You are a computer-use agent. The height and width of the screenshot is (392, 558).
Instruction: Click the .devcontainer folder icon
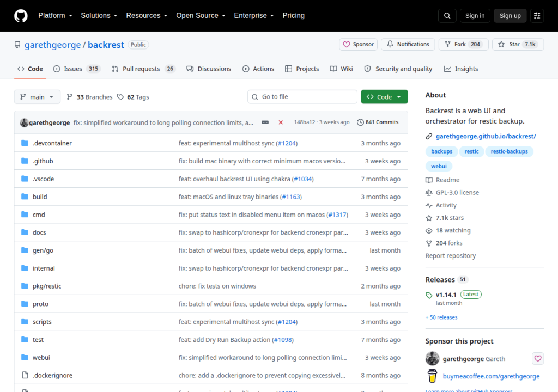pyautogui.click(x=25, y=143)
